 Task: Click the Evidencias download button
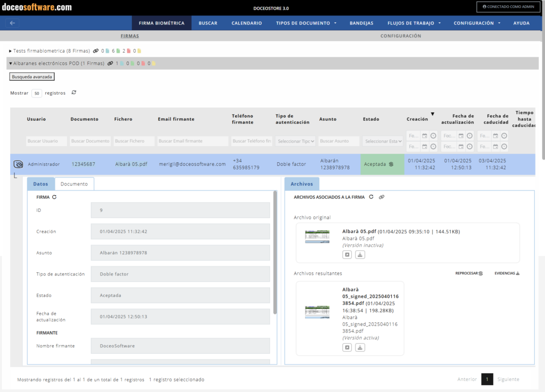(507, 273)
